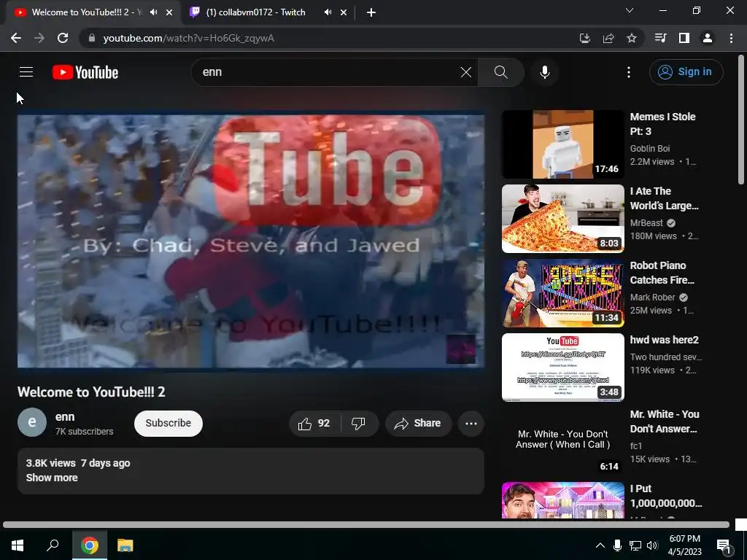
Task: Click the tray microphone icon
Action: click(x=617, y=545)
